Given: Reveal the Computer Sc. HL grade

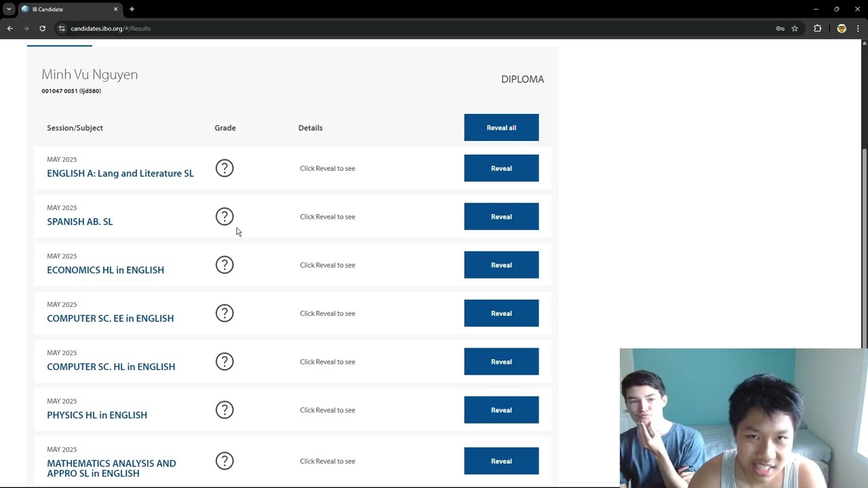Looking at the screenshot, I should pos(501,361).
